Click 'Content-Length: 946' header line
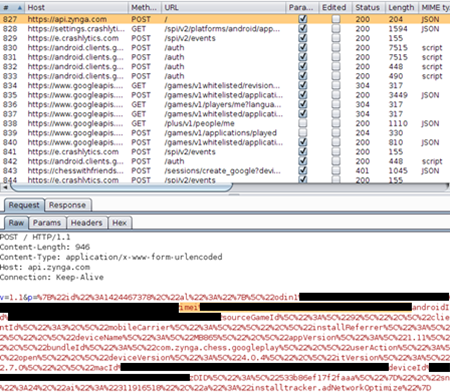 coord(45,247)
